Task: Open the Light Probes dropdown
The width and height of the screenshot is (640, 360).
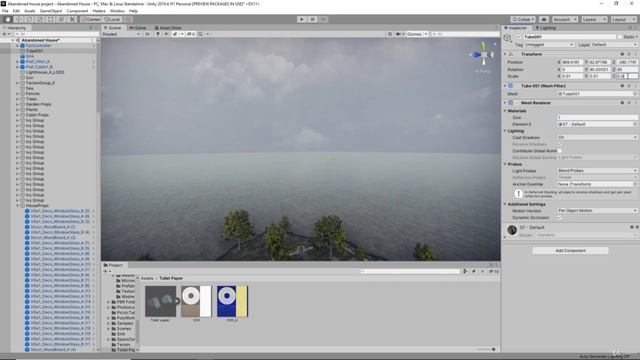Action: click(x=598, y=171)
